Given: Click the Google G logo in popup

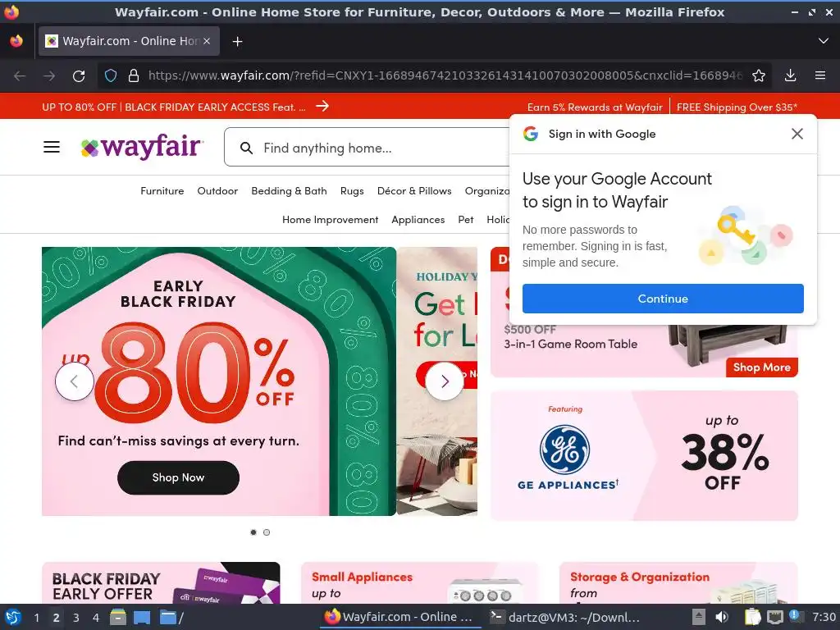Looking at the screenshot, I should 531,134.
